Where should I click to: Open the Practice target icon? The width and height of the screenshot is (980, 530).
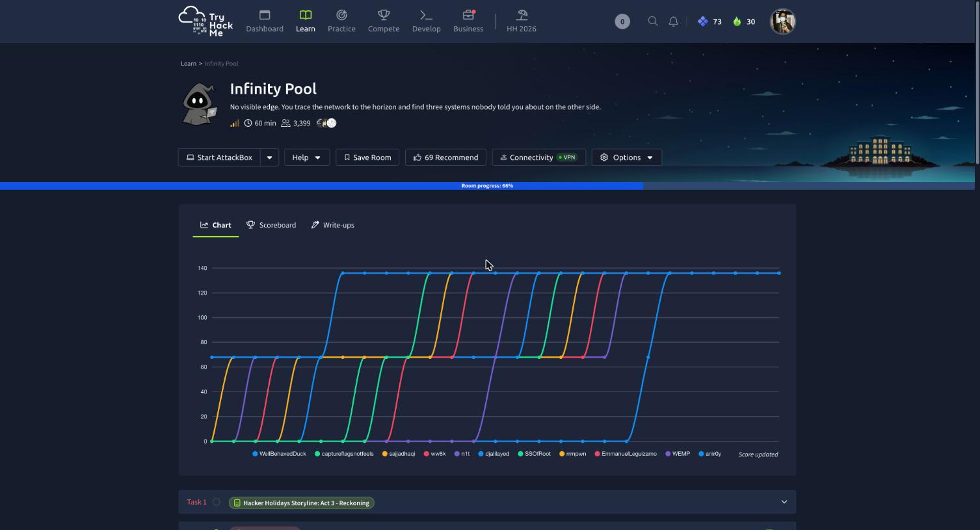[341, 15]
